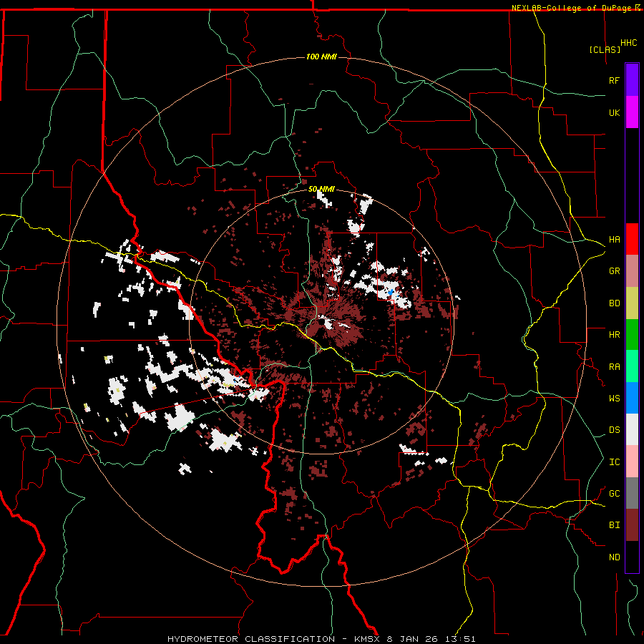
Task: Click the GR legend label
Action: [614, 271]
